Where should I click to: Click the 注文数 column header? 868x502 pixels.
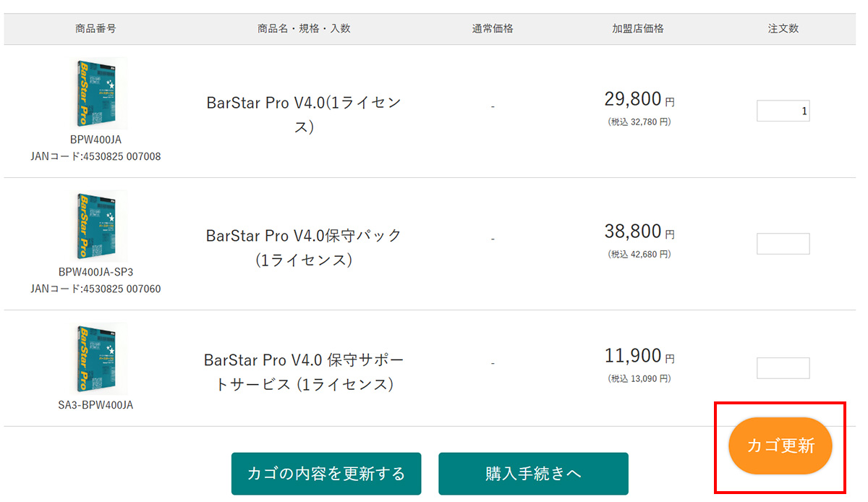pyautogui.click(x=783, y=29)
